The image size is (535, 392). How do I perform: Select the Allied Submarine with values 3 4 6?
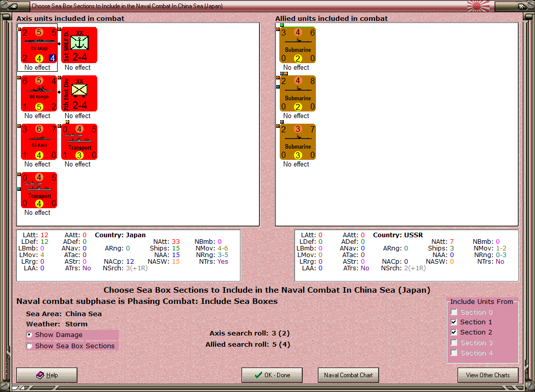(298, 45)
